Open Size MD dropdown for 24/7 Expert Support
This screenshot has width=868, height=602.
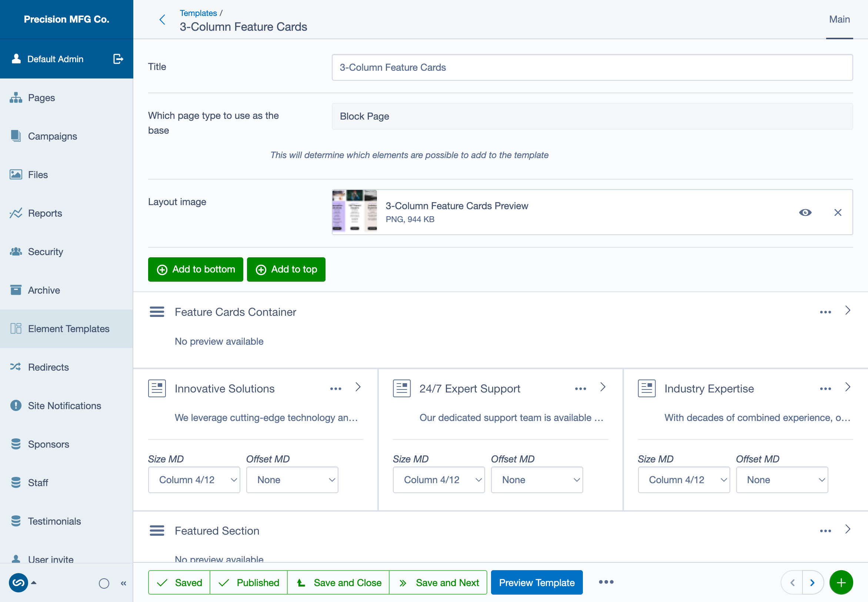tap(439, 480)
